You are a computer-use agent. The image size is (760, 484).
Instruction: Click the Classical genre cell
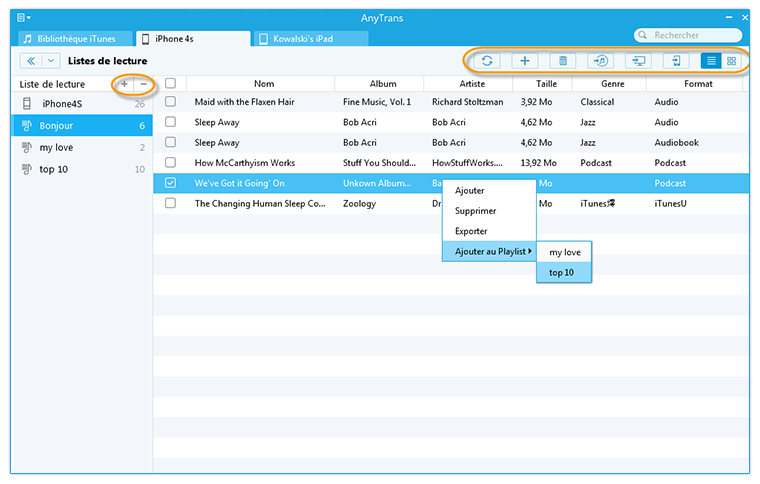pos(597,102)
